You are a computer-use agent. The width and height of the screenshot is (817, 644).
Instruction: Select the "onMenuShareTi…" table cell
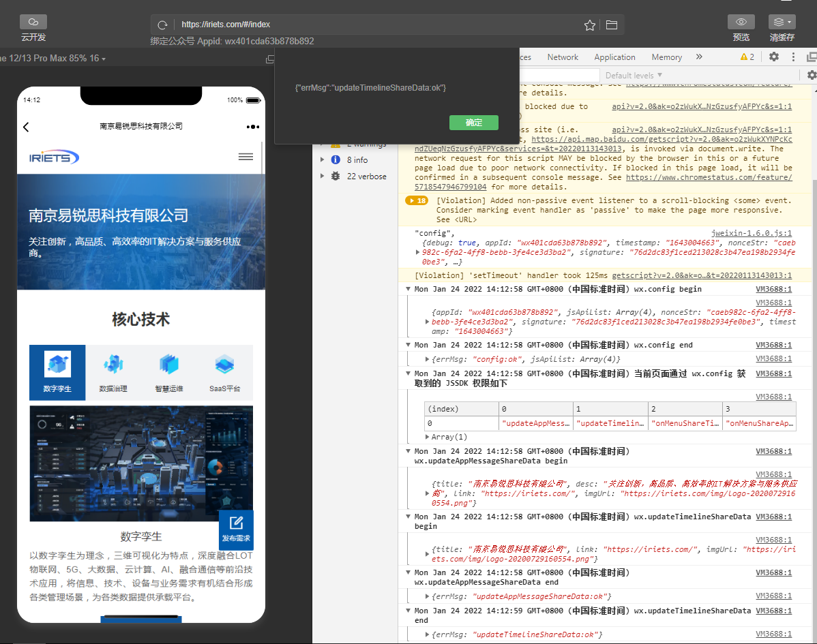point(685,423)
